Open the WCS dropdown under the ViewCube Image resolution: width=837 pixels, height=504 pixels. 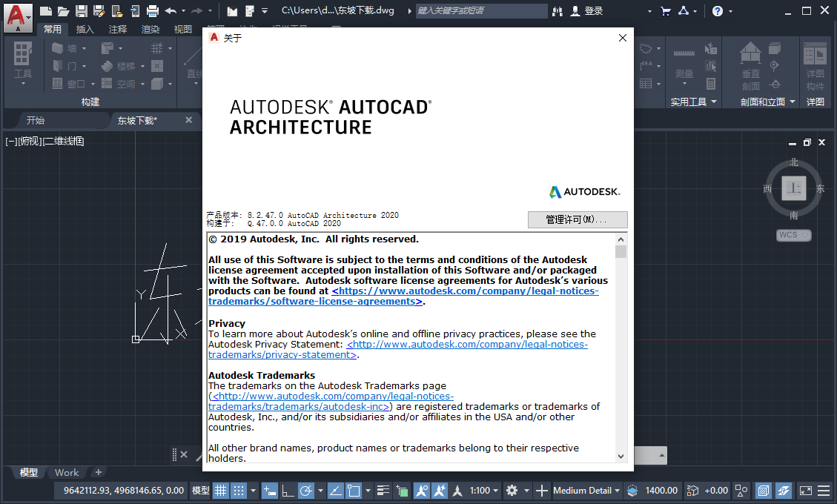click(x=793, y=235)
